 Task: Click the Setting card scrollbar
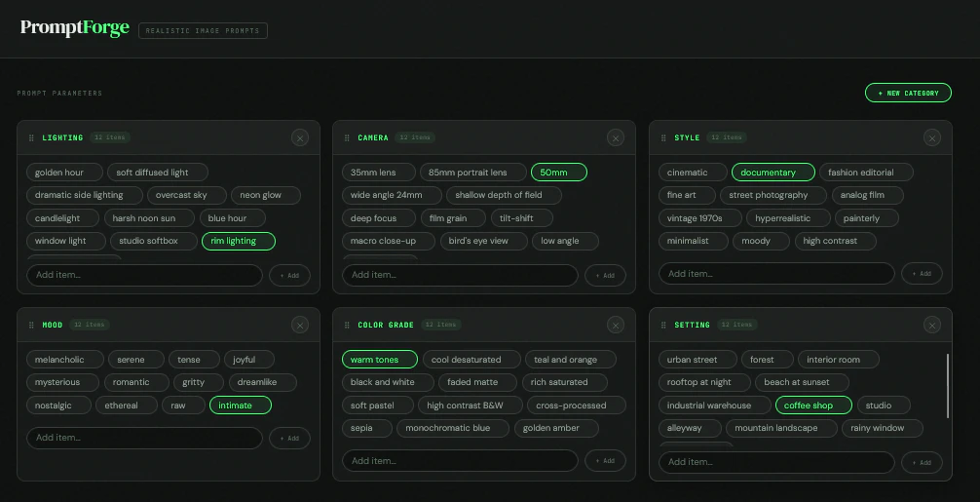point(948,386)
